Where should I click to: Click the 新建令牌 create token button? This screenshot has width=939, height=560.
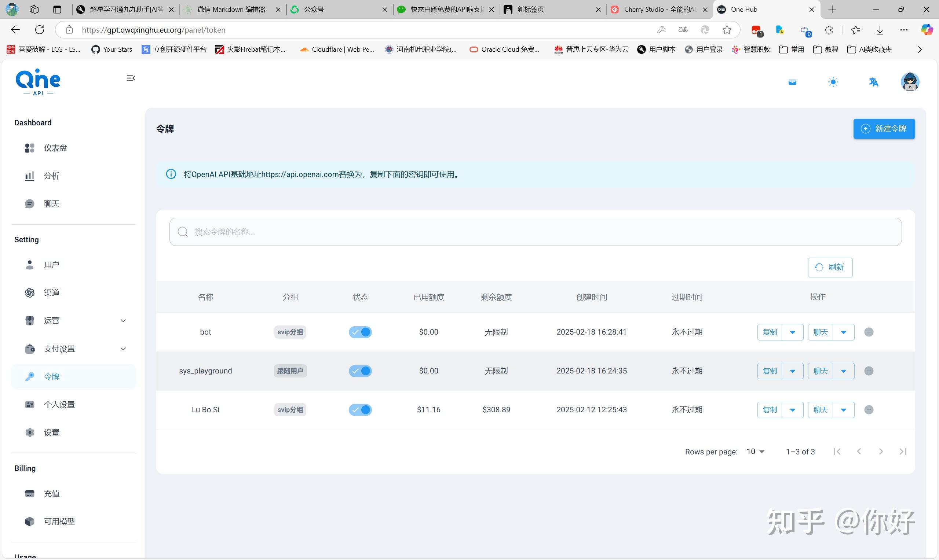(884, 129)
